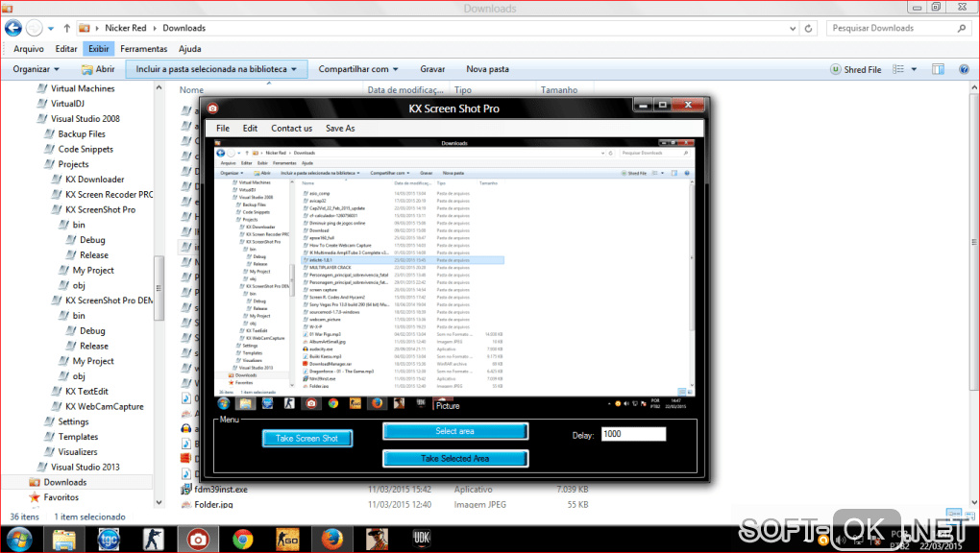
Task: Open address bar history dropdown arrow
Action: pyautogui.click(x=793, y=28)
